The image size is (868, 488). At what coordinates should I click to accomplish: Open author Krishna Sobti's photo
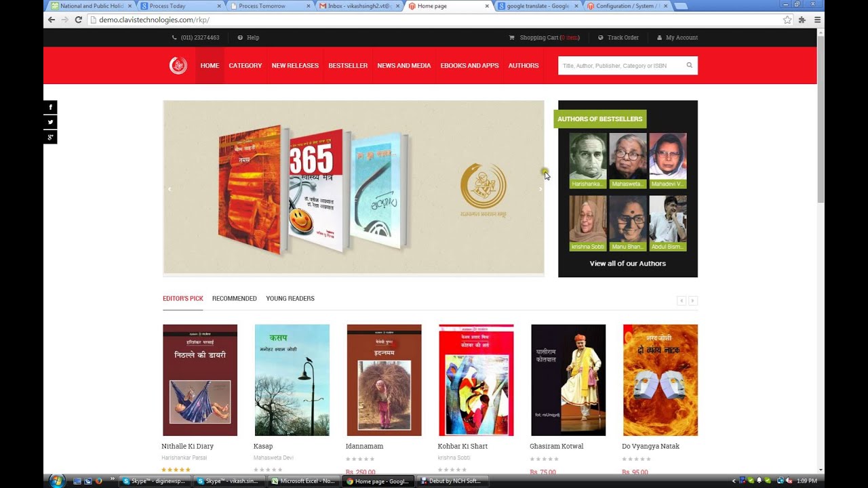click(588, 219)
